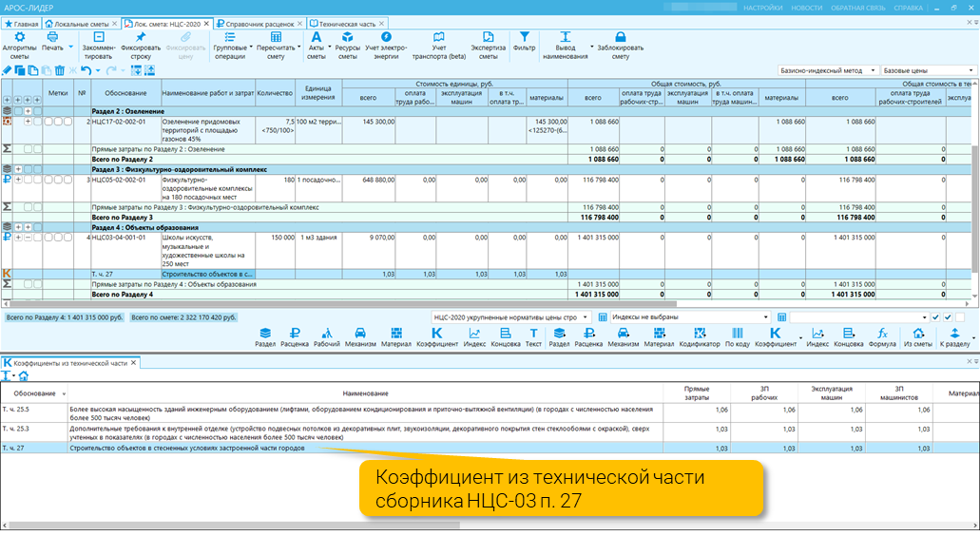
Task: Open the Кодификатор tool
Action: coord(700,337)
